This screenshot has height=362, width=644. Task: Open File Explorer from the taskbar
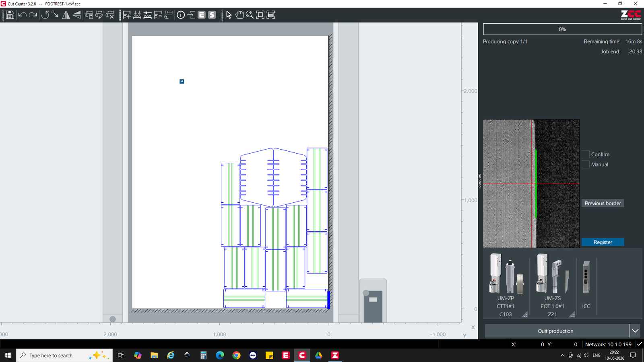[154, 355]
